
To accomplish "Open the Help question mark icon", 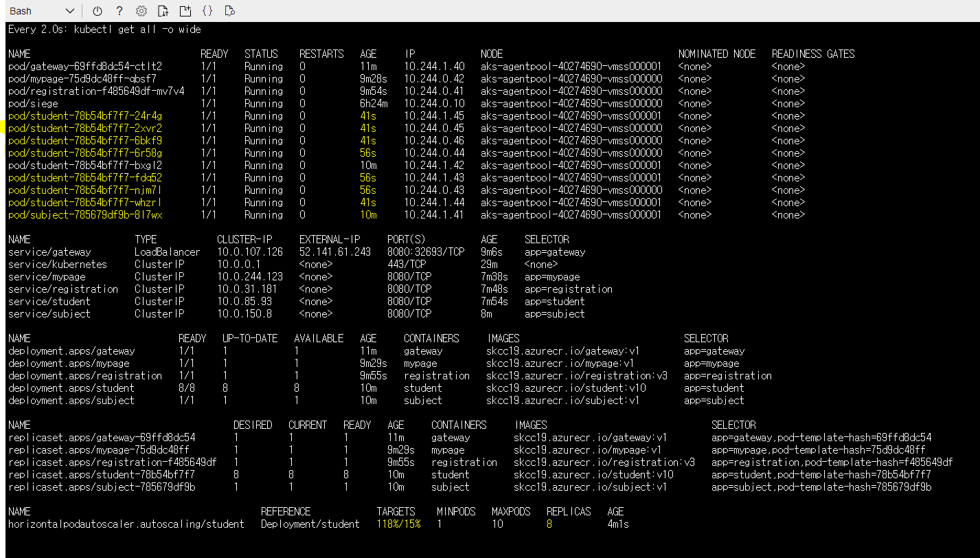I will [118, 11].
